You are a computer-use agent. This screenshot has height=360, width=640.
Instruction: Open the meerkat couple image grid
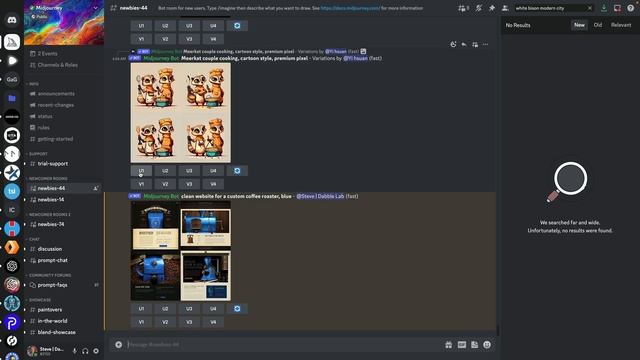click(180, 113)
